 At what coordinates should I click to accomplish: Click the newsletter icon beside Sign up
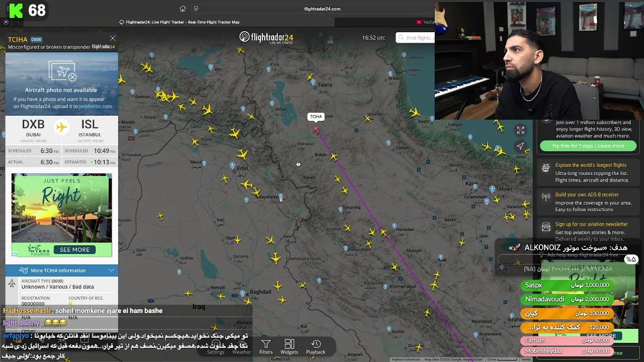(x=546, y=227)
